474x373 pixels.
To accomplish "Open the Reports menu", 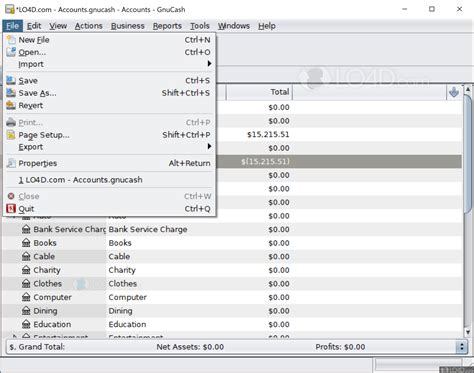I will click(x=167, y=26).
